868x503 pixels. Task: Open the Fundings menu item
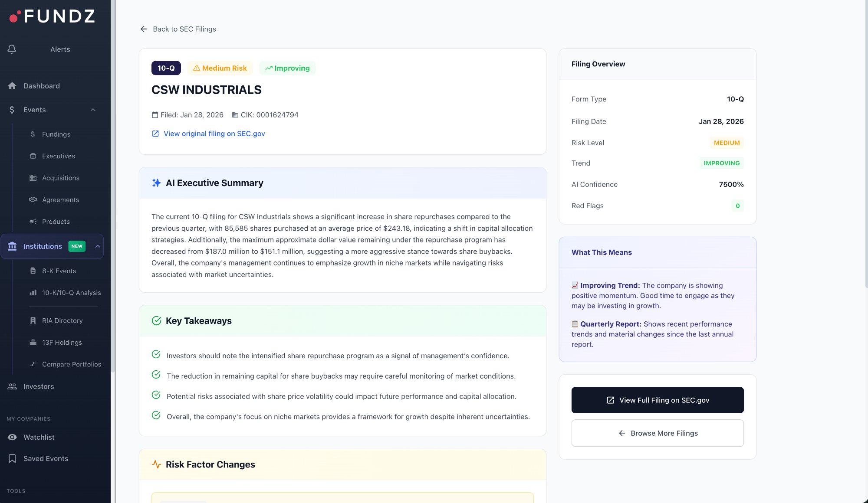tap(56, 134)
